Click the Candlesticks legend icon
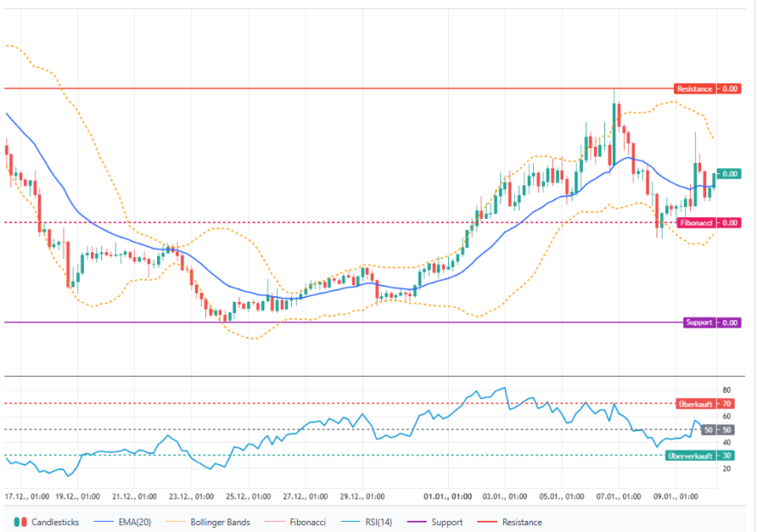This screenshot has height=532, width=757. (21, 522)
